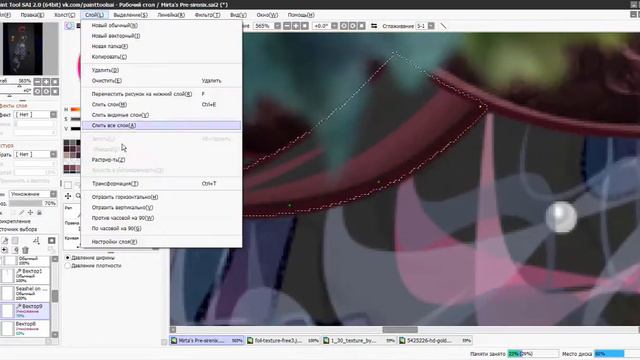Open the texture dropdown

tap(36, 154)
